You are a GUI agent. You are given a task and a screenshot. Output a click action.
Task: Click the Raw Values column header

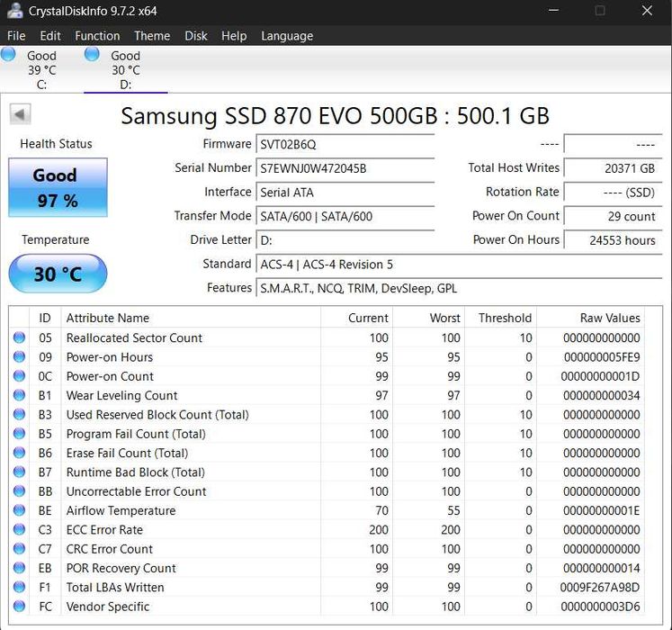point(590,318)
